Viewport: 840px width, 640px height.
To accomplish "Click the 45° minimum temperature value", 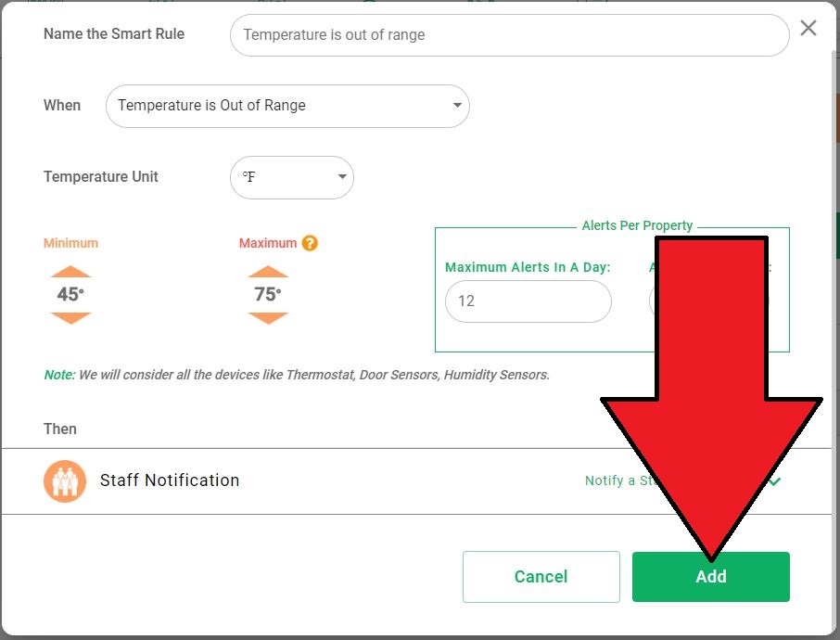I will pyautogui.click(x=70, y=294).
